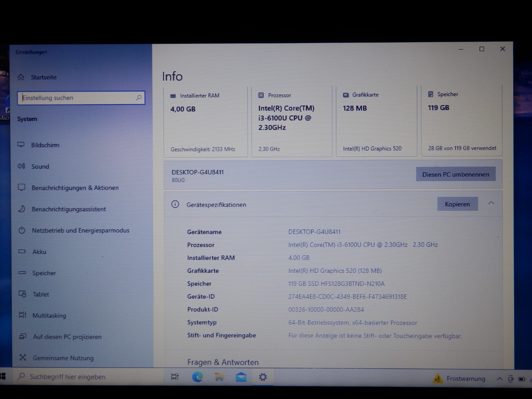This screenshot has height=399, width=532.
Task: Open Mail app from taskbar
Action: [241, 377]
